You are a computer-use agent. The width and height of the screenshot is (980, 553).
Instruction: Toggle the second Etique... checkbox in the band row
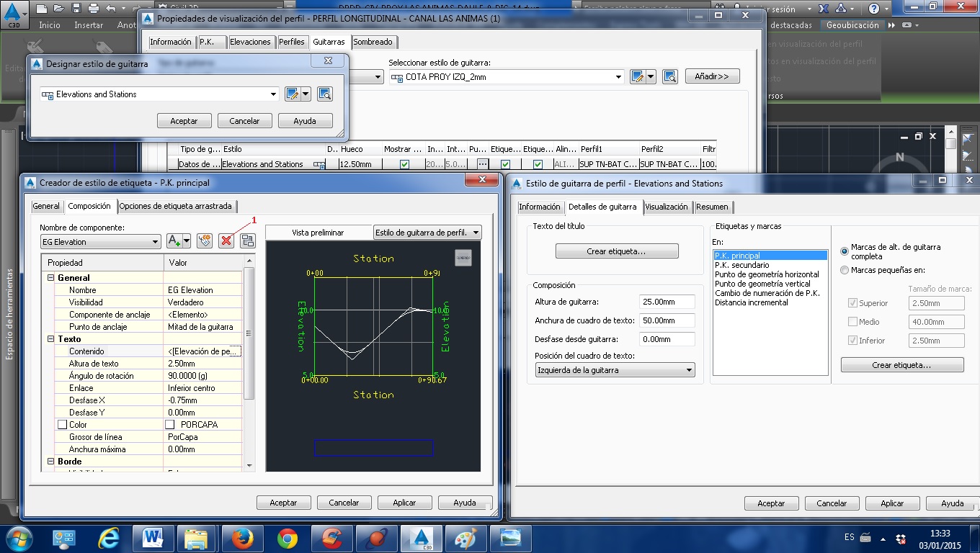tap(538, 164)
